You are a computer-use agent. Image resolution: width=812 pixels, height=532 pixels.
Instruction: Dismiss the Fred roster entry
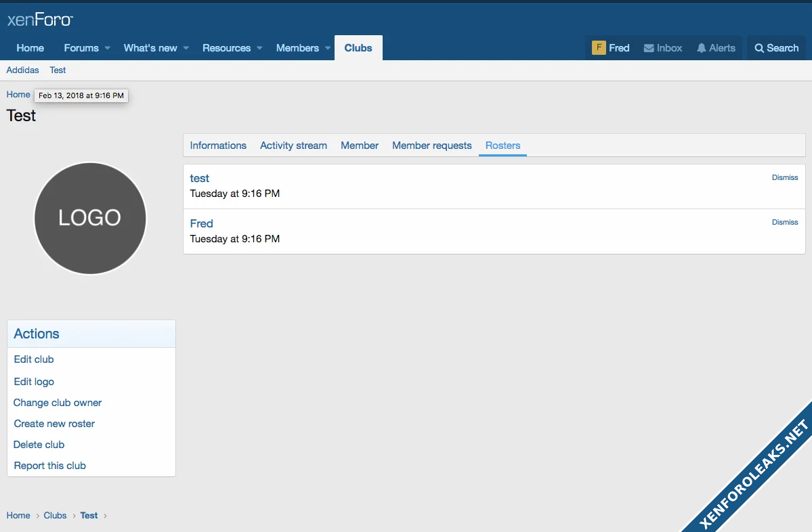point(784,222)
